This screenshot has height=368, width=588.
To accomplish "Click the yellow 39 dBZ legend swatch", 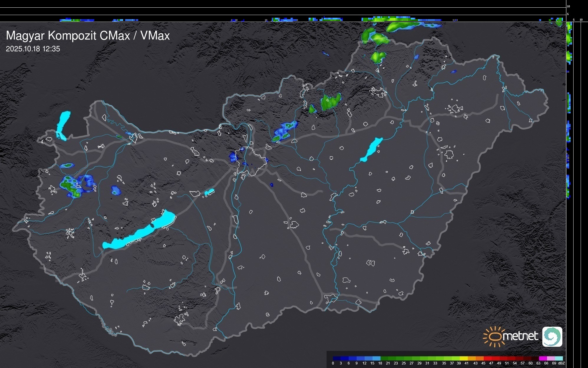I will click(463, 358).
